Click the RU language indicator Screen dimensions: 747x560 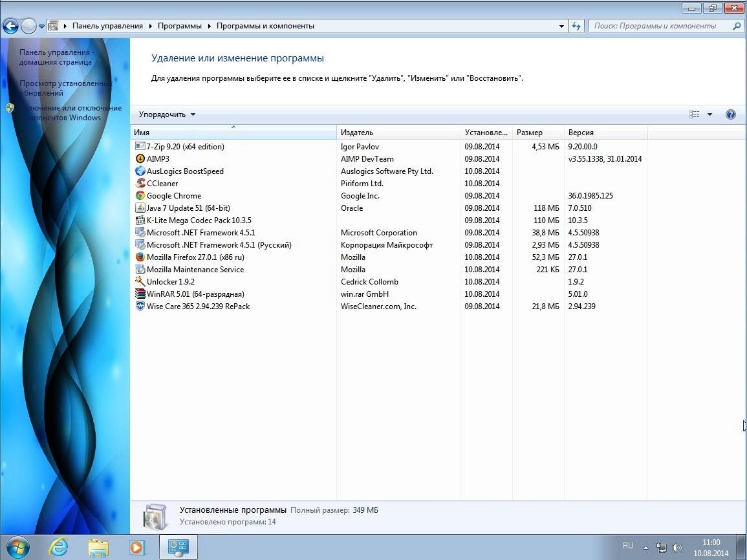628,546
